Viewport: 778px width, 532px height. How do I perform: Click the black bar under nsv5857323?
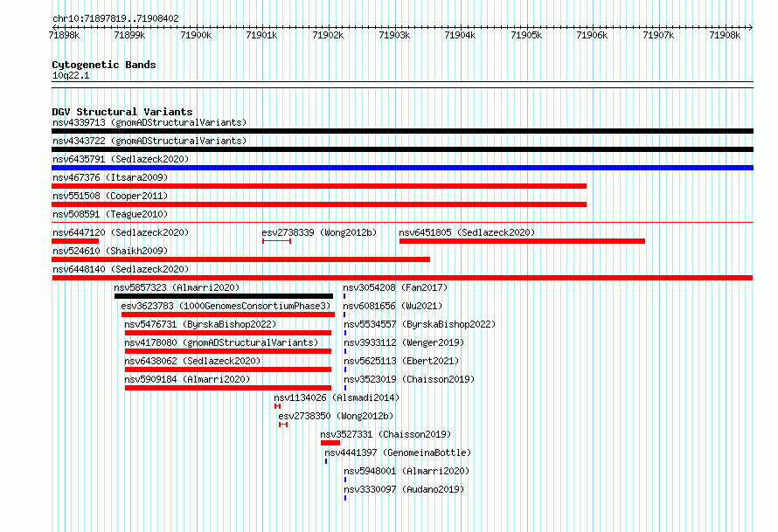click(224, 296)
